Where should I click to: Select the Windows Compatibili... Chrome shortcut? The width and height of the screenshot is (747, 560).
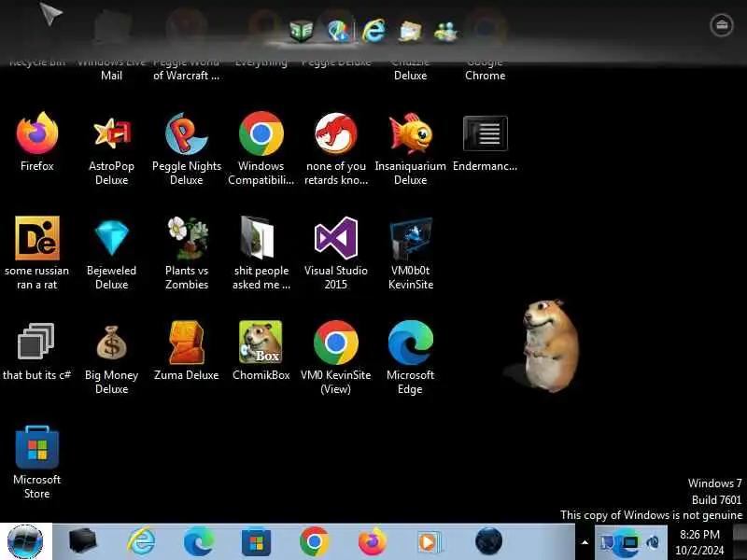(261, 148)
